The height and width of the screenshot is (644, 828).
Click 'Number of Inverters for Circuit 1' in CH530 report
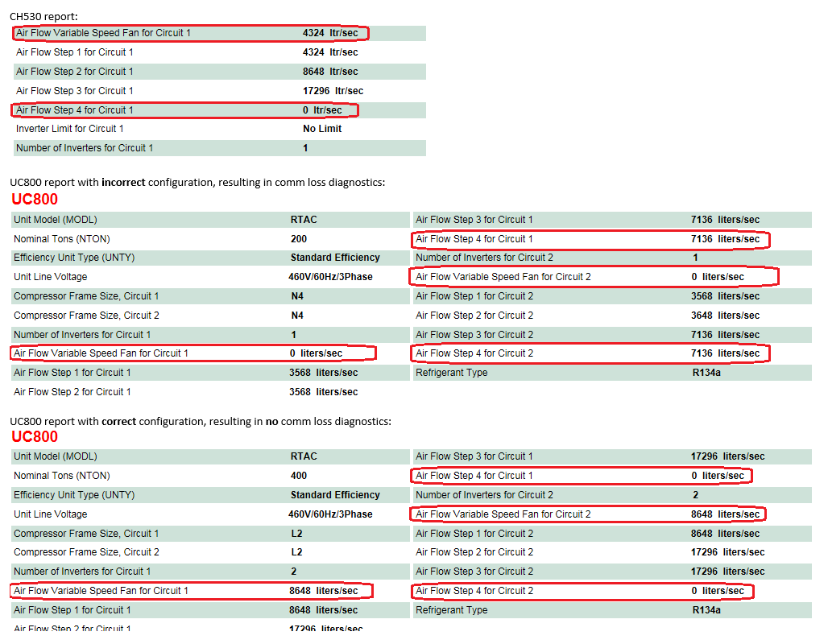85,148
